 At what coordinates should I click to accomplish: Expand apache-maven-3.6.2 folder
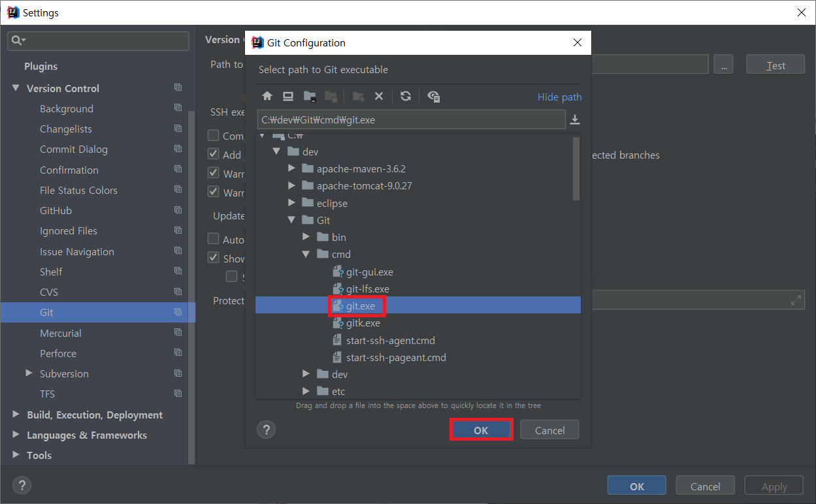[291, 168]
